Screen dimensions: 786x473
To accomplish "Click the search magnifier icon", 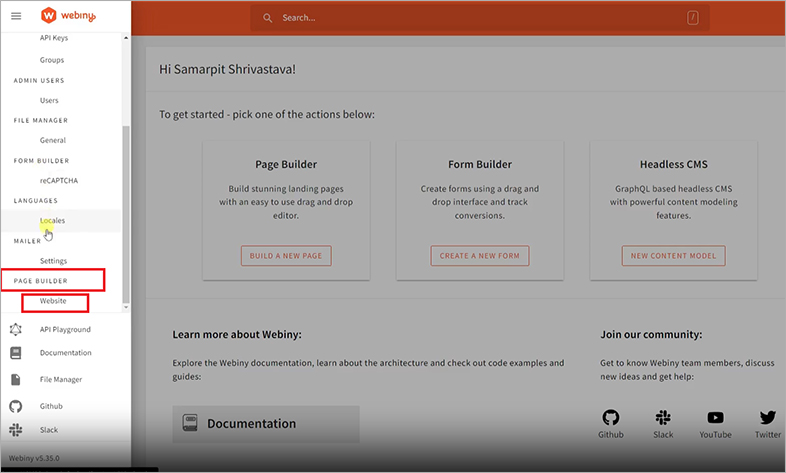I will click(268, 18).
